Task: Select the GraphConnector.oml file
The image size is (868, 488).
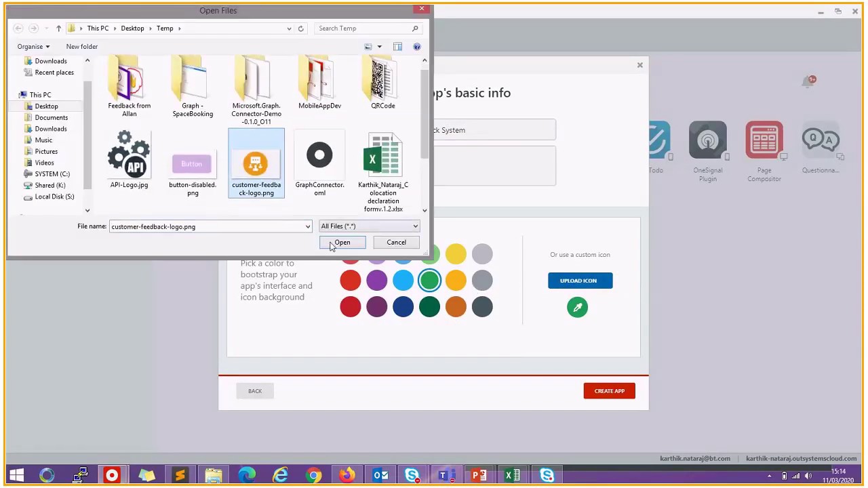Action: coord(319,163)
